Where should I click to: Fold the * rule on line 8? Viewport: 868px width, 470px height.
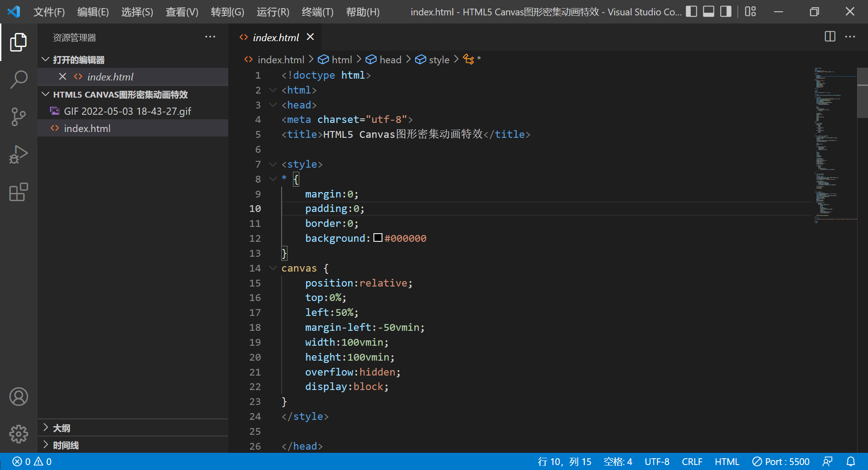273,179
